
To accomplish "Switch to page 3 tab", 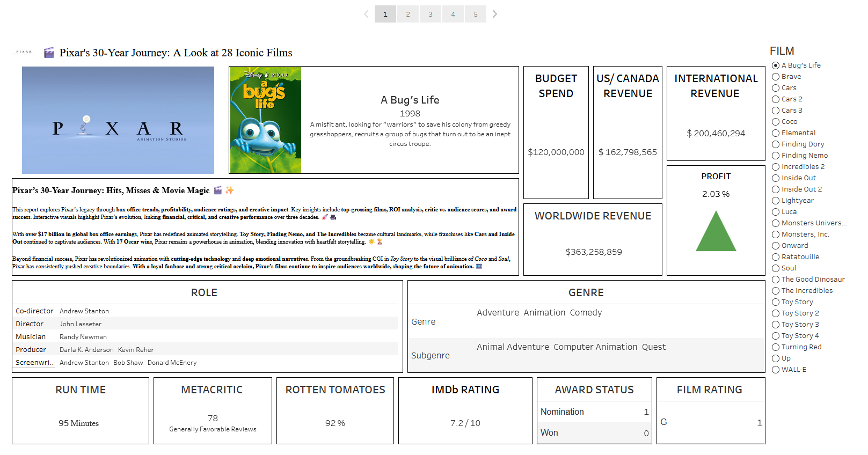I will tap(431, 14).
